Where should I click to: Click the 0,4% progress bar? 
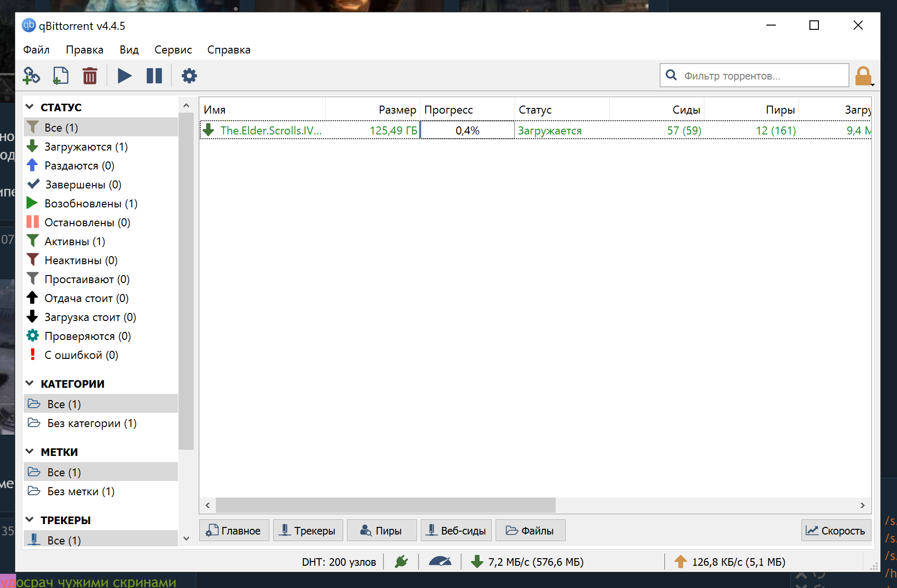pyautogui.click(x=468, y=130)
